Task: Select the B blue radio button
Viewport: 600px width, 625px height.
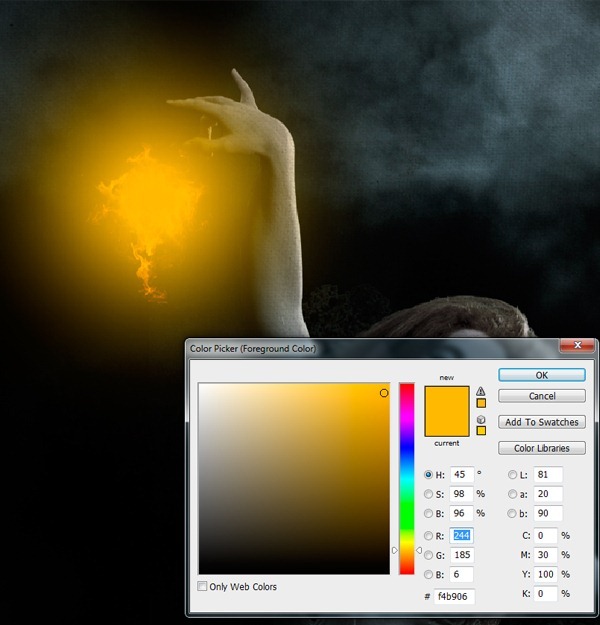Action: [428, 574]
